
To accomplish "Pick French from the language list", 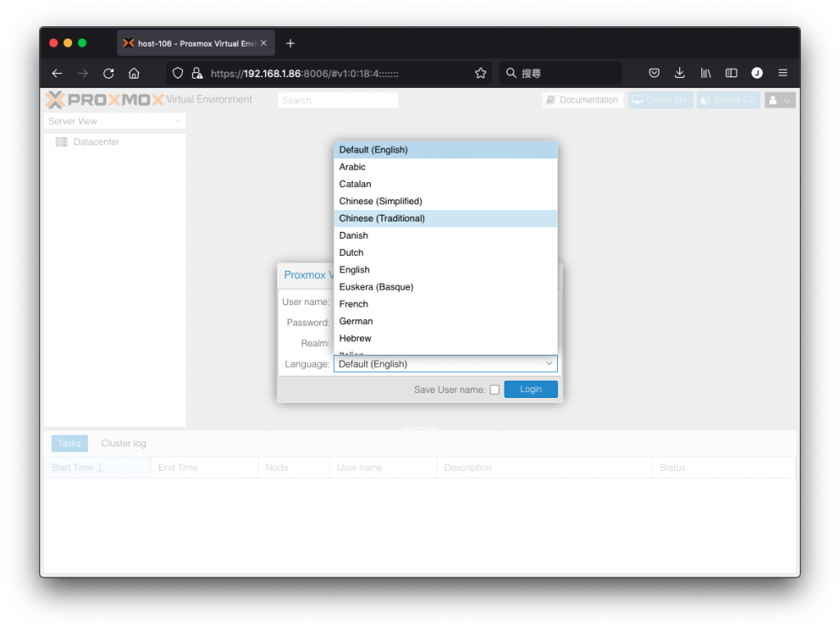I will click(445, 304).
